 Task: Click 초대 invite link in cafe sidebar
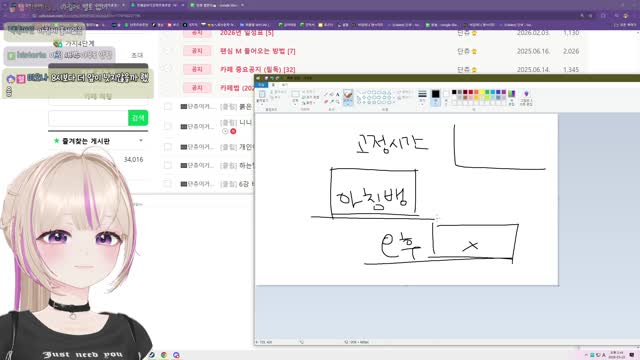137,55
